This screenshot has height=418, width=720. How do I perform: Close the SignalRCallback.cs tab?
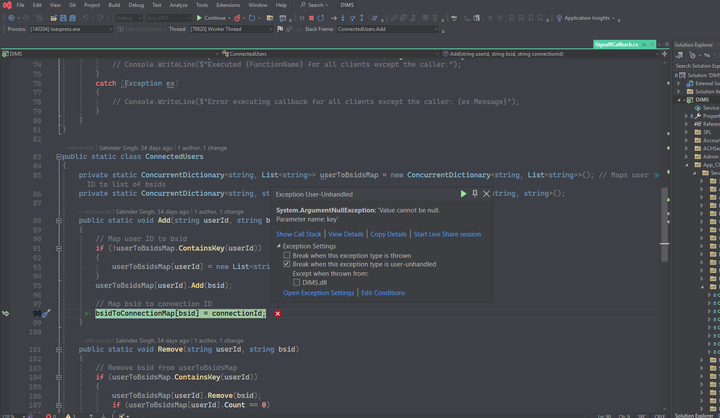pos(652,44)
